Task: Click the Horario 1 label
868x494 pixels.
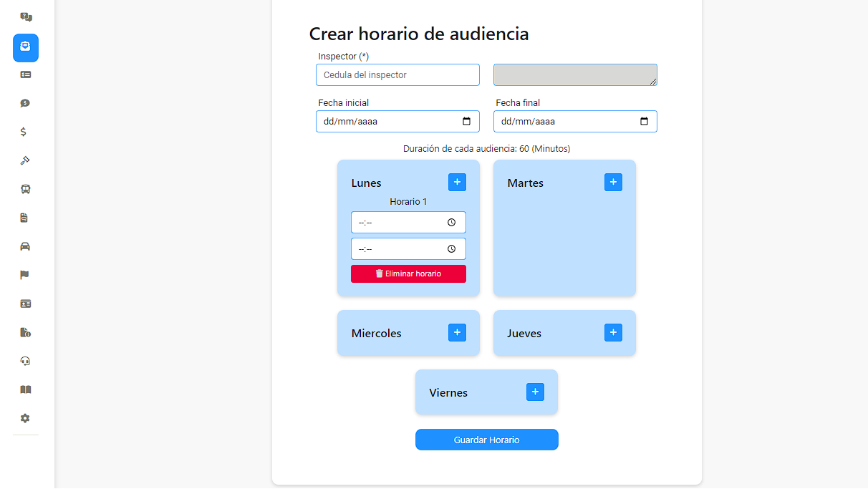Action: coord(408,202)
